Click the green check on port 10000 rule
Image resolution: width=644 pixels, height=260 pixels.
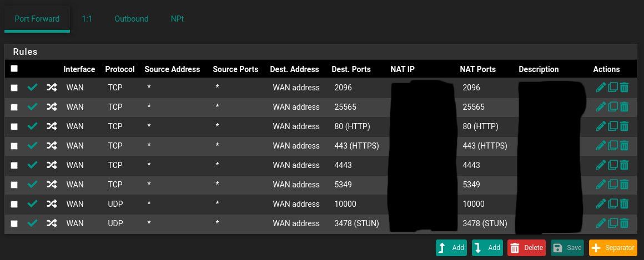(x=32, y=204)
